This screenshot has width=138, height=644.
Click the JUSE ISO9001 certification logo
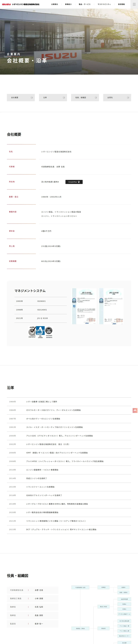tap(32, 332)
